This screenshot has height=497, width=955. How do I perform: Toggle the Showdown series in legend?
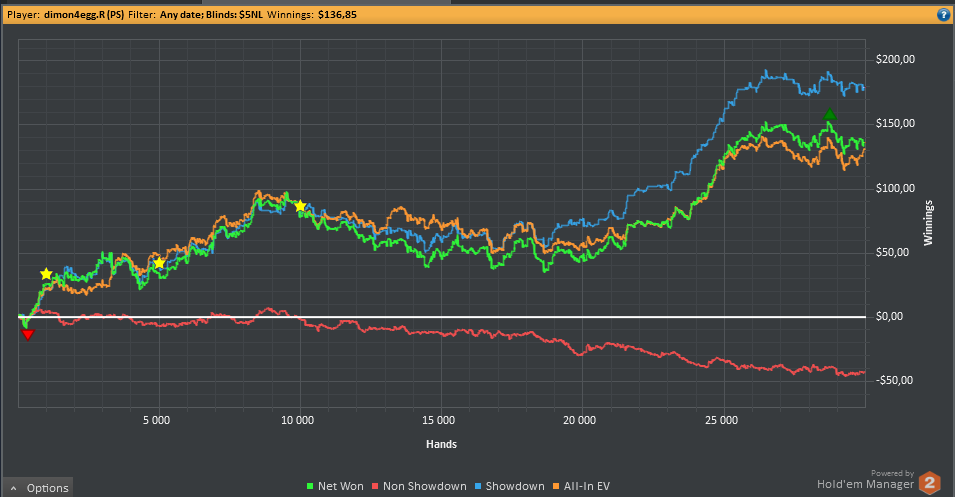pyautogui.click(x=509, y=486)
